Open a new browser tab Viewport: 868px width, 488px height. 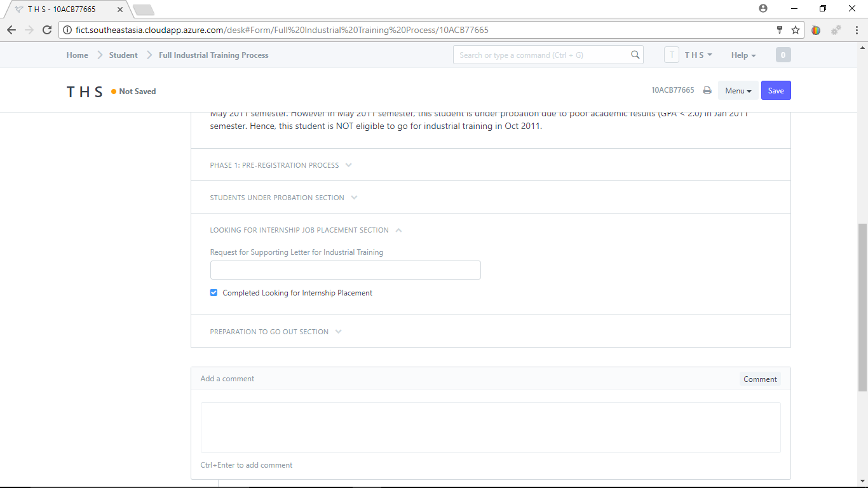click(144, 10)
